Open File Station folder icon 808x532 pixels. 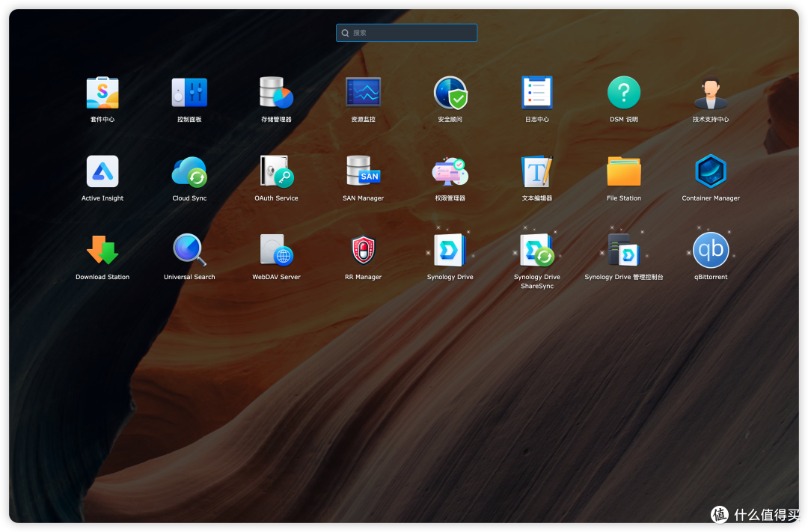623,171
